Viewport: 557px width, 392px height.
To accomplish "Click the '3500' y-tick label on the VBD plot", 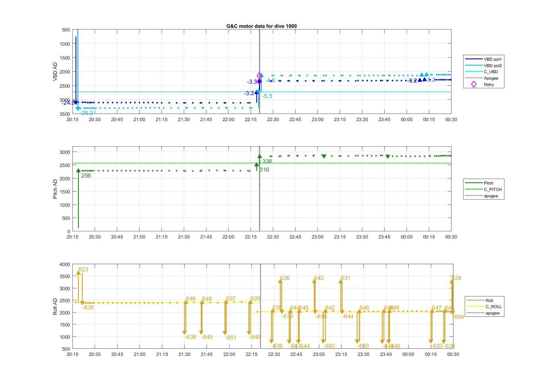I will pyautogui.click(x=64, y=114).
